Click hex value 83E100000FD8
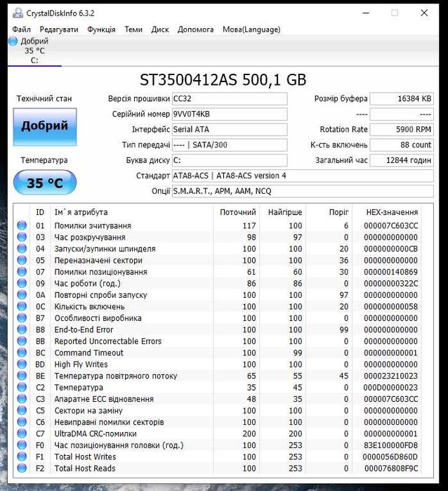448x491 pixels. [x=390, y=445]
